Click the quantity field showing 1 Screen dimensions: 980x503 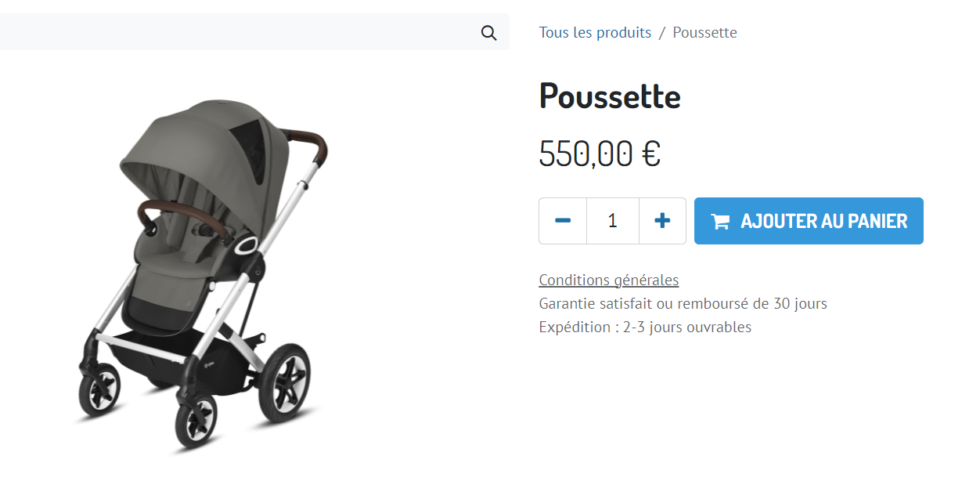click(613, 221)
